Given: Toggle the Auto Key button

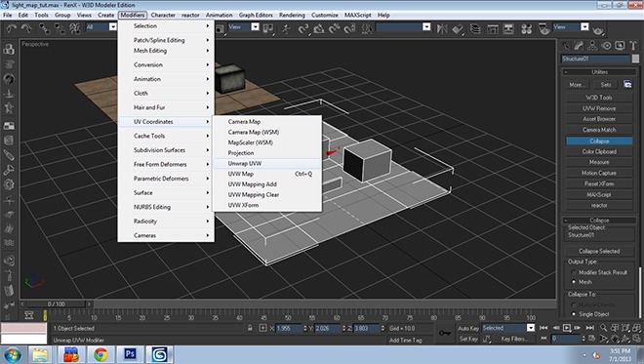Looking at the screenshot, I should tap(468, 328).
